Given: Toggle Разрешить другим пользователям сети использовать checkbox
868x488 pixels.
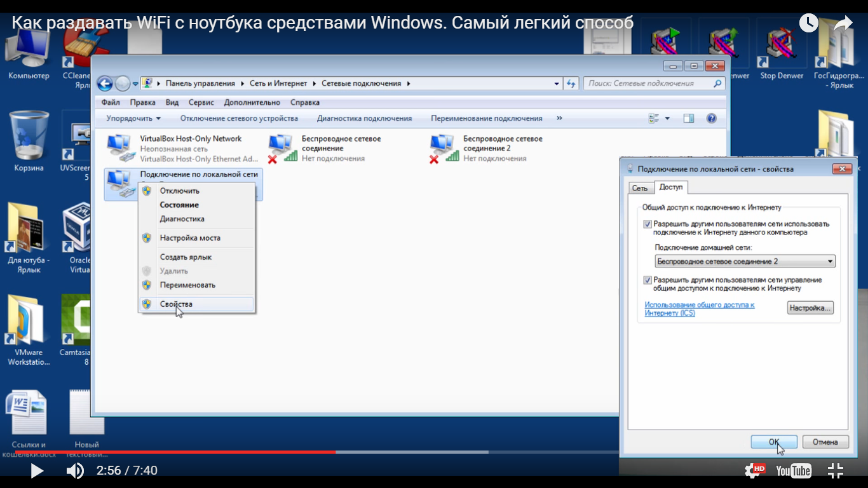Looking at the screenshot, I should 648,224.
